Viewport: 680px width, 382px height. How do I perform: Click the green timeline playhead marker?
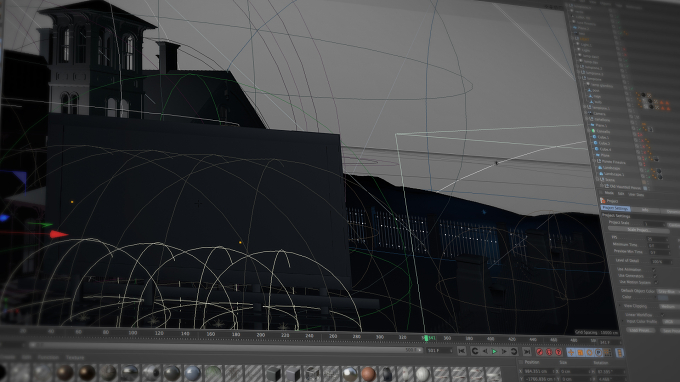click(x=426, y=338)
